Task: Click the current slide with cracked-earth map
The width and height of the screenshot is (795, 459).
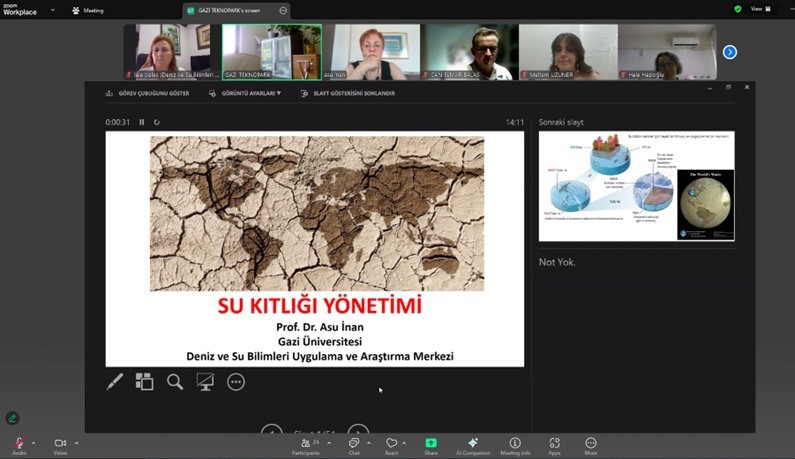Action: 315,249
